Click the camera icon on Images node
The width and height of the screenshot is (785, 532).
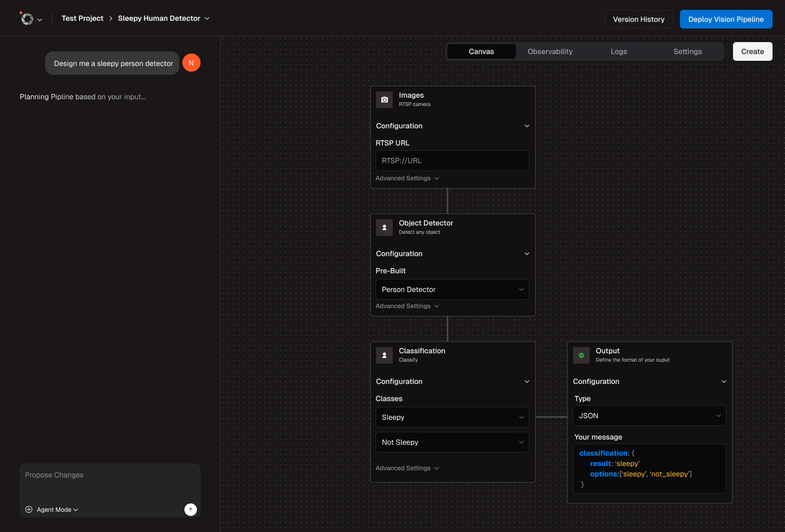[x=384, y=100]
